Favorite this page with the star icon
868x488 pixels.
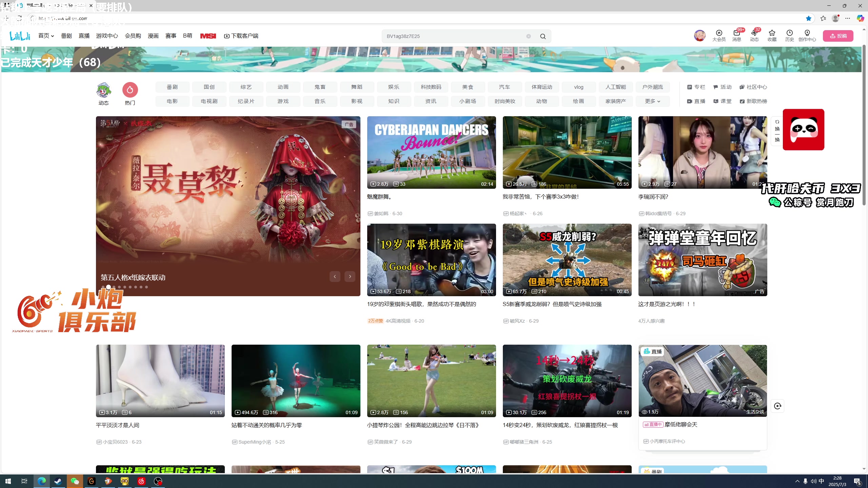pos(809,18)
